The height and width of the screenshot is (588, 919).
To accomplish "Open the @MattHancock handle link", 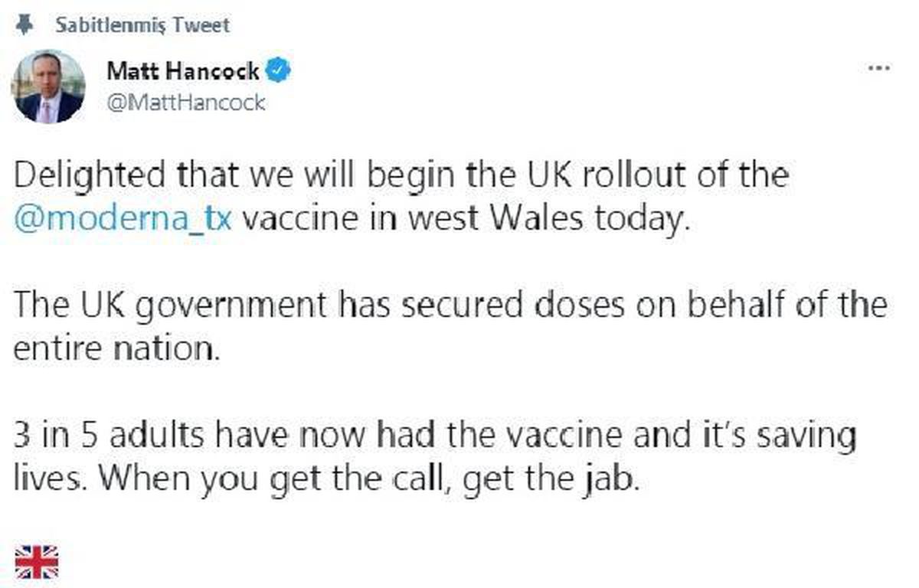I will pos(186,103).
